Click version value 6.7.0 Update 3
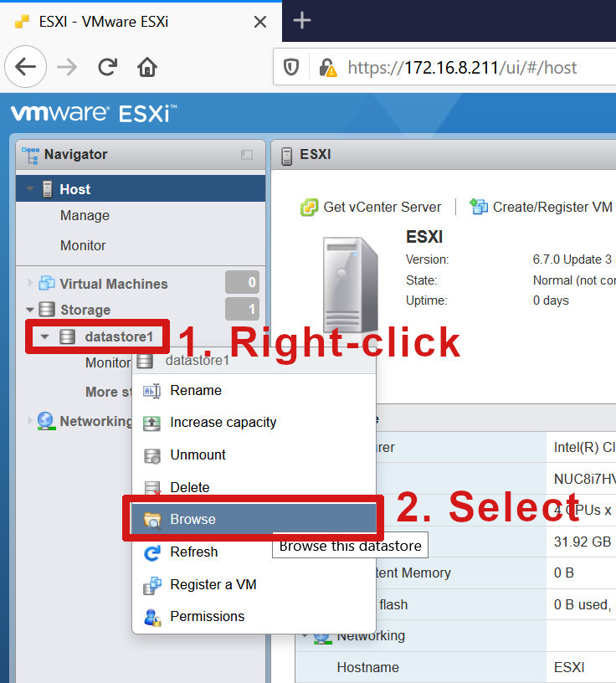 click(572, 259)
